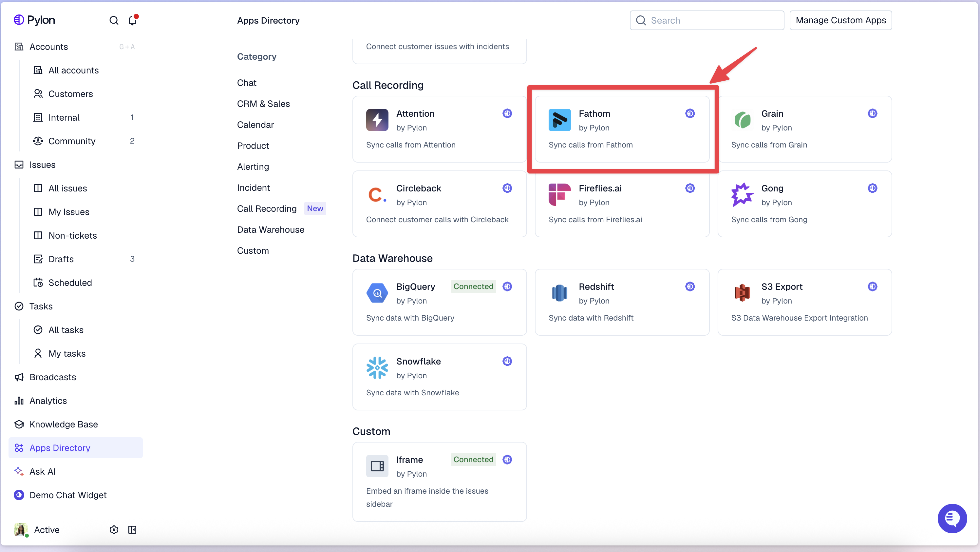Screen dimensions: 980x552
Task: Open the BigQuery connected app card
Action: (439, 302)
